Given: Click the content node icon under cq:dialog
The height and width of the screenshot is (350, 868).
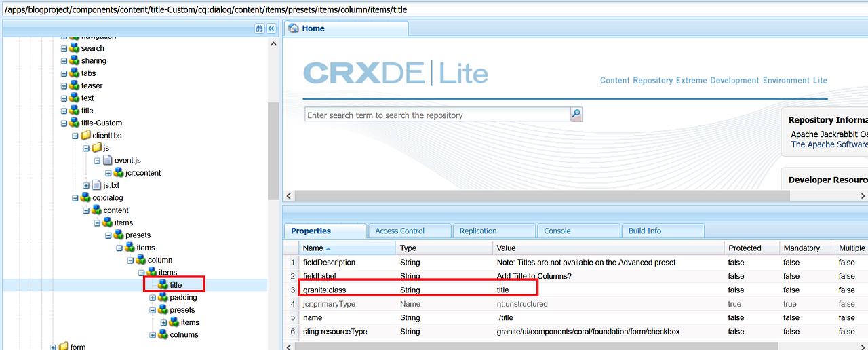Looking at the screenshot, I should [x=96, y=210].
